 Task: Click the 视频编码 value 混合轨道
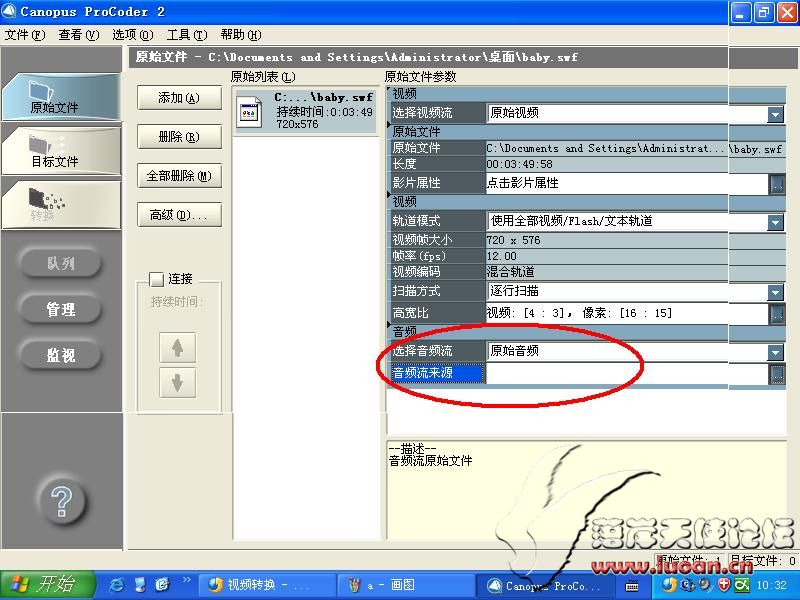click(511, 271)
